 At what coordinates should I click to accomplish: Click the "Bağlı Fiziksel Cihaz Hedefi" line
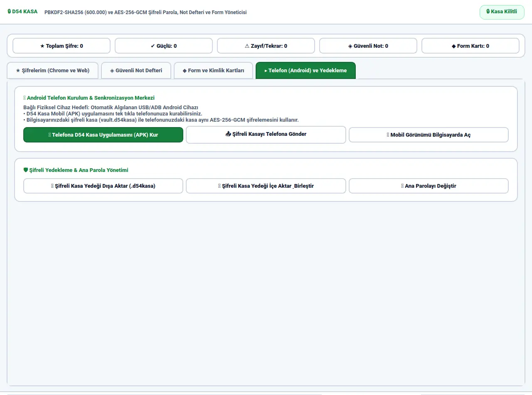[x=111, y=108]
